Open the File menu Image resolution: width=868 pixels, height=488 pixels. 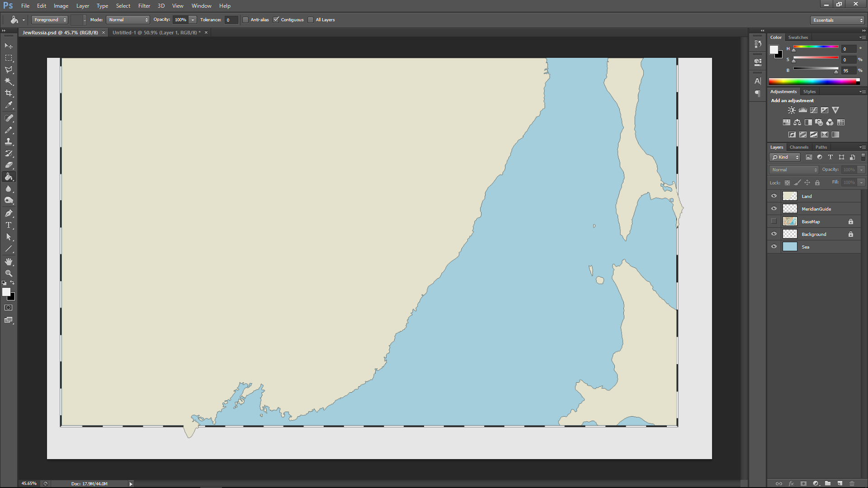point(25,6)
